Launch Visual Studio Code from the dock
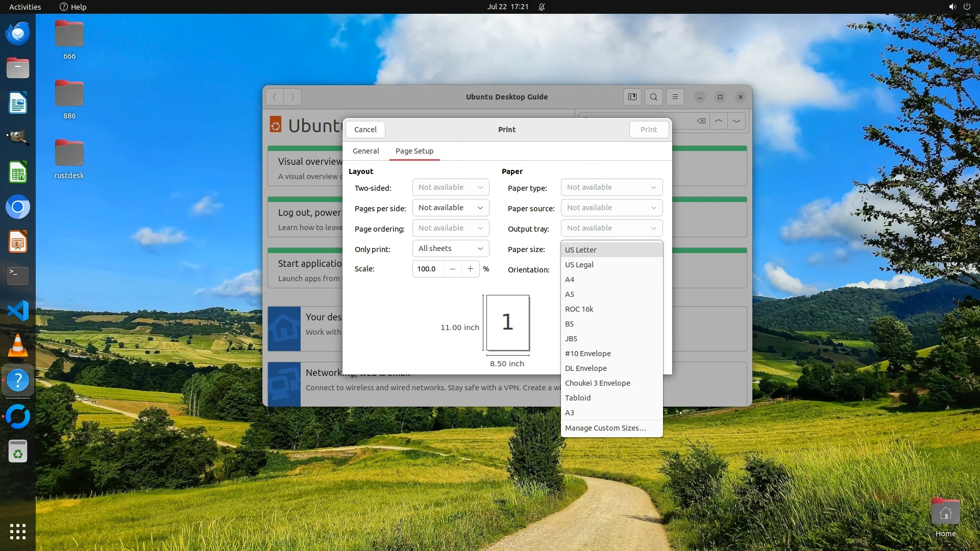 pyautogui.click(x=18, y=311)
